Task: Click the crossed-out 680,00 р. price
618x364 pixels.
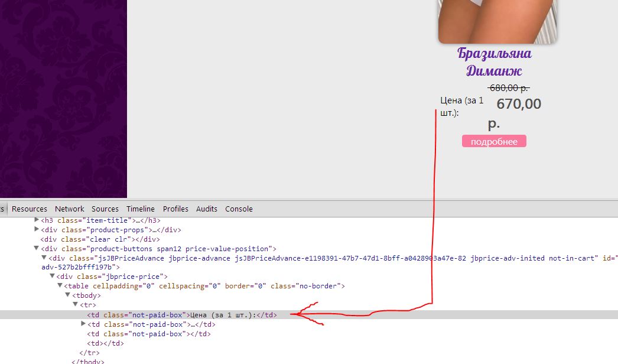Action: (508, 88)
